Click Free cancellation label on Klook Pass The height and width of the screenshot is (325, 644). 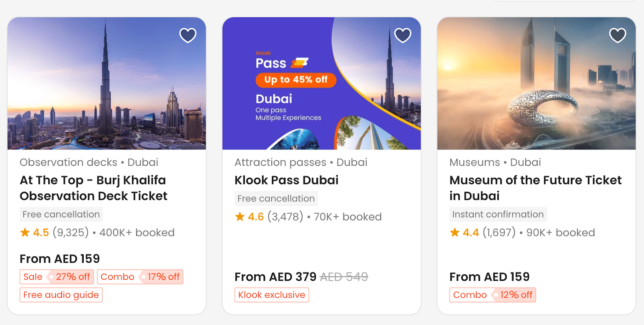276,199
